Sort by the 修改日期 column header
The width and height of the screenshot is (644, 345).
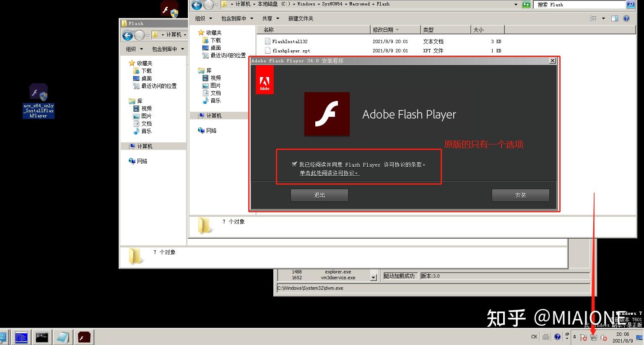point(395,30)
